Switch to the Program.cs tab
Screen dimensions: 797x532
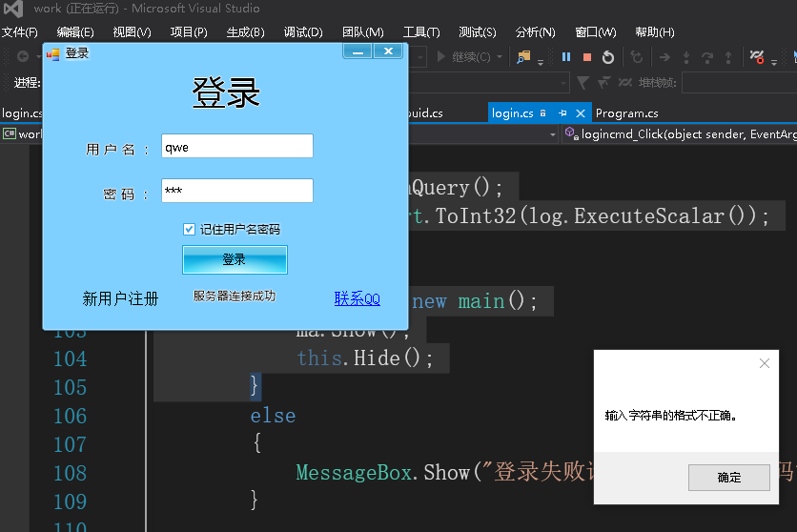626,113
